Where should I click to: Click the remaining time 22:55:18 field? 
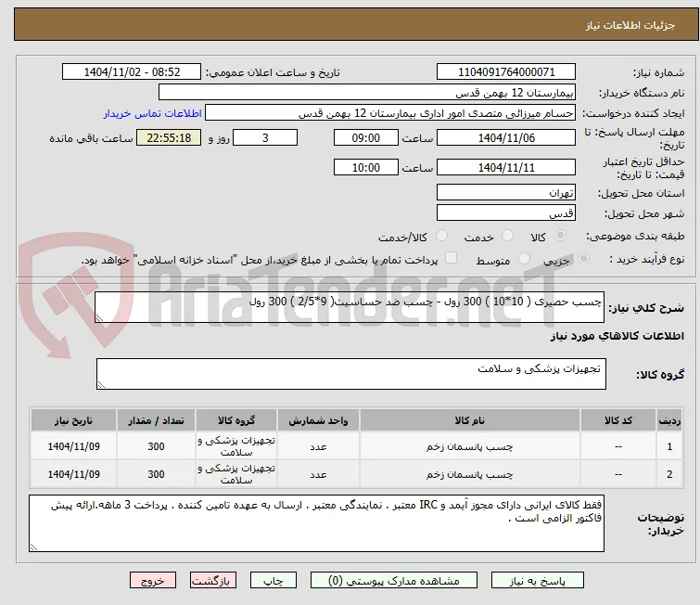coord(169,137)
